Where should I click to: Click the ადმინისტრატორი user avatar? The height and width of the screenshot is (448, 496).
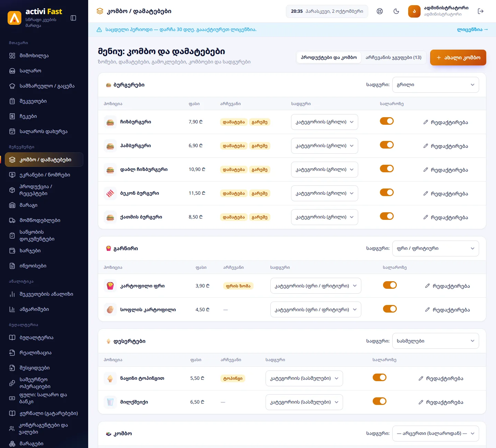(x=414, y=11)
